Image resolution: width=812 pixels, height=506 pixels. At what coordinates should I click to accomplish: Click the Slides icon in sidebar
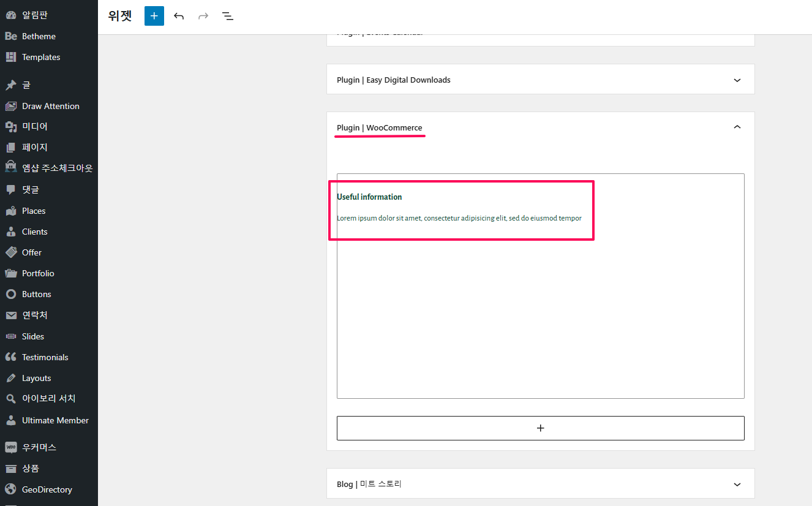point(10,336)
